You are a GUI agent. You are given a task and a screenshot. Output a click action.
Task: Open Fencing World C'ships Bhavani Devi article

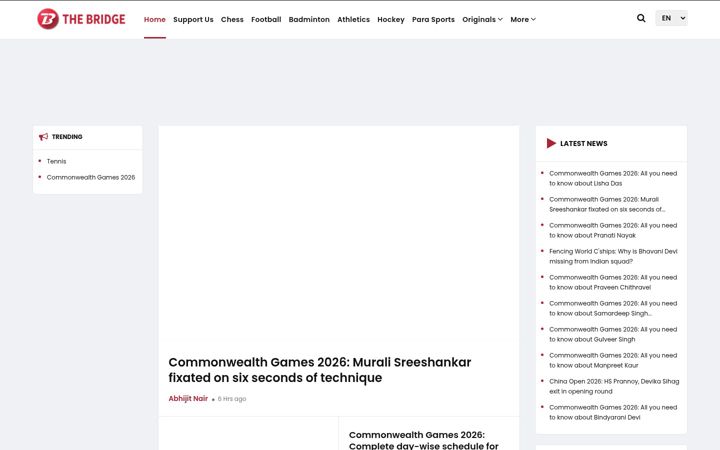[x=613, y=256]
